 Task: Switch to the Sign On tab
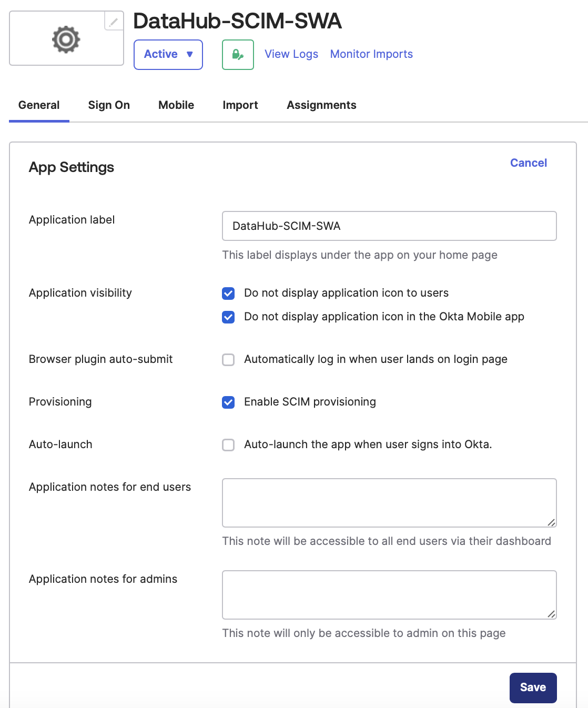109,105
